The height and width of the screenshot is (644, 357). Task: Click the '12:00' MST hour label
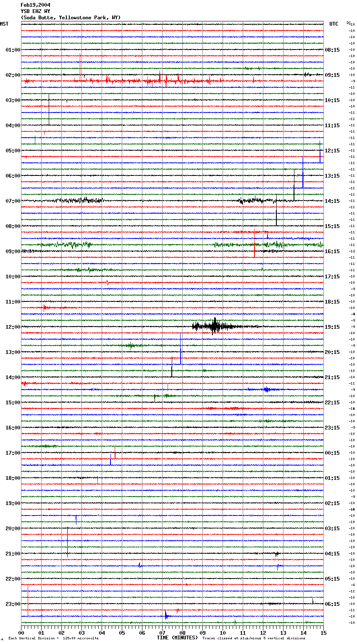click(13, 327)
